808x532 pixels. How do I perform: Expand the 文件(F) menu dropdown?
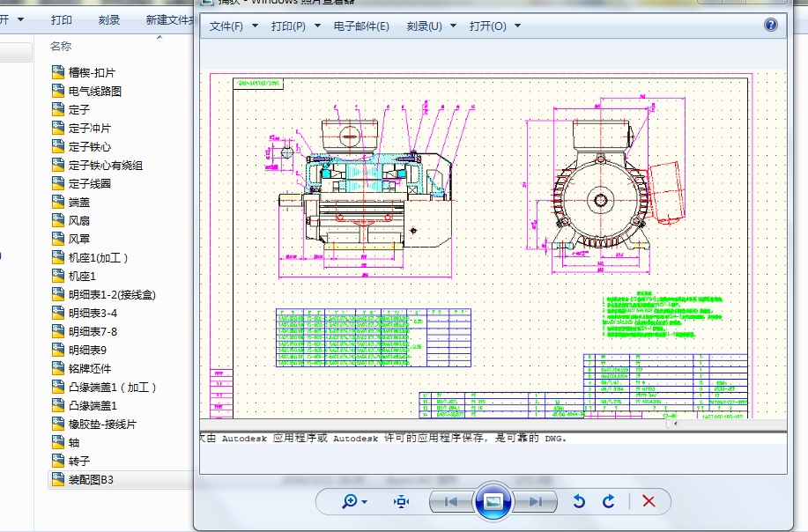(x=234, y=26)
